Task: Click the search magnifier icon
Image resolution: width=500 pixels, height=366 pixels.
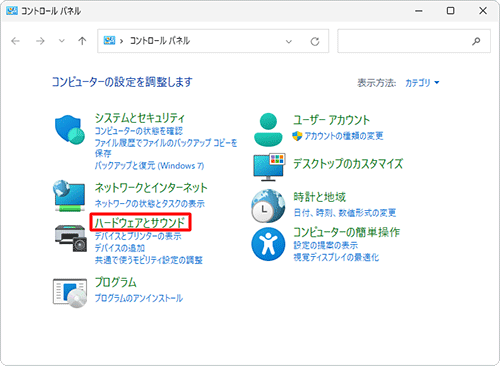Action: (x=476, y=41)
